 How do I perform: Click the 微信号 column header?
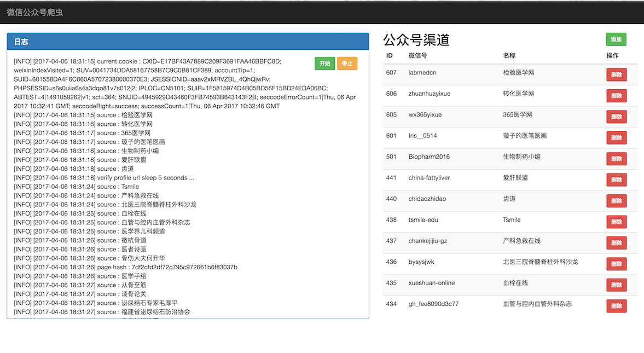pyautogui.click(x=417, y=55)
